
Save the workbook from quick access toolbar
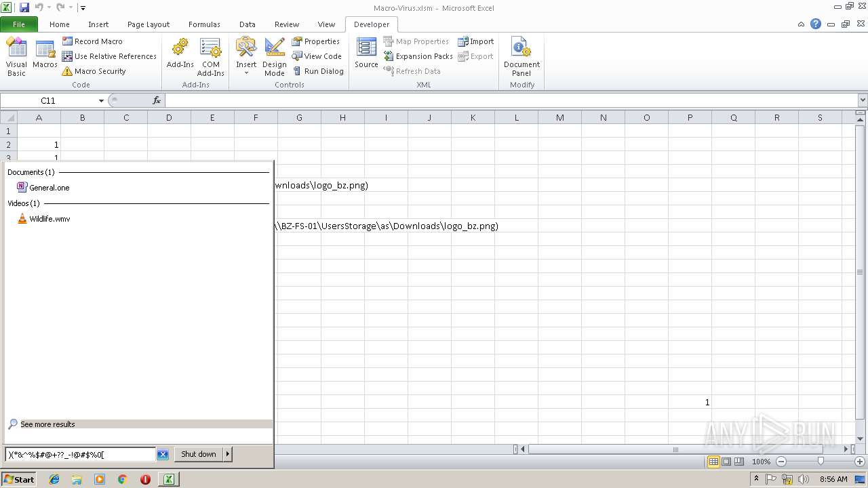click(24, 7)
